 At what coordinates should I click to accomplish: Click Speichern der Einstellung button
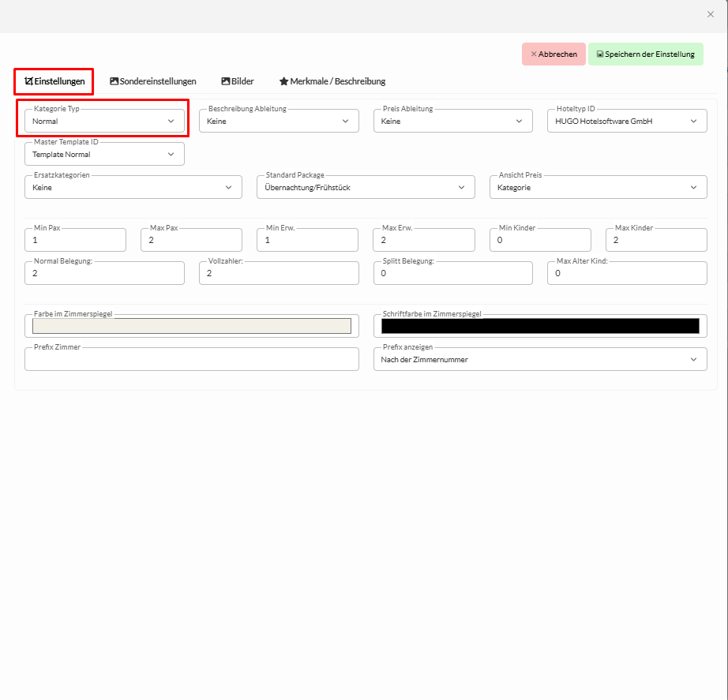[x=645, y=54]
